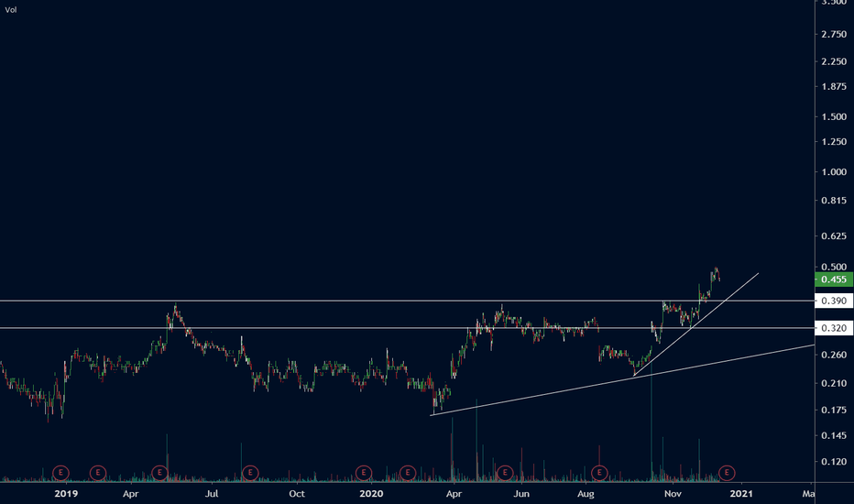The height and width of the screenshot is (504, 854).
Task: Select the earnings marker just before 2021
Action: [727, 473]
